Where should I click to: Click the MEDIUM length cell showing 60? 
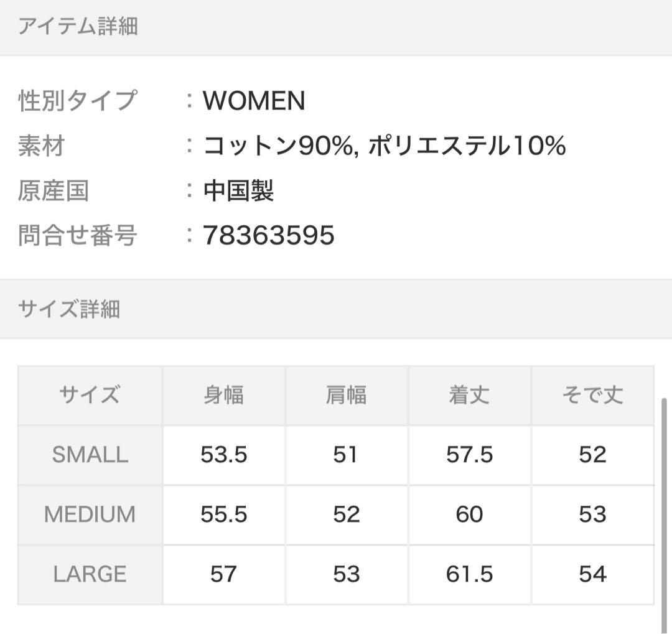pos(469,515)
